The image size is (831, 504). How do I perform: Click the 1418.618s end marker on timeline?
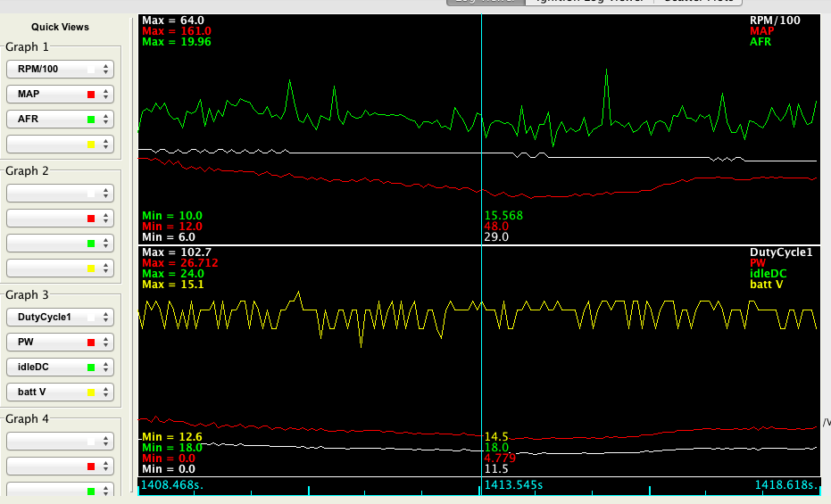tap(782, 485)
